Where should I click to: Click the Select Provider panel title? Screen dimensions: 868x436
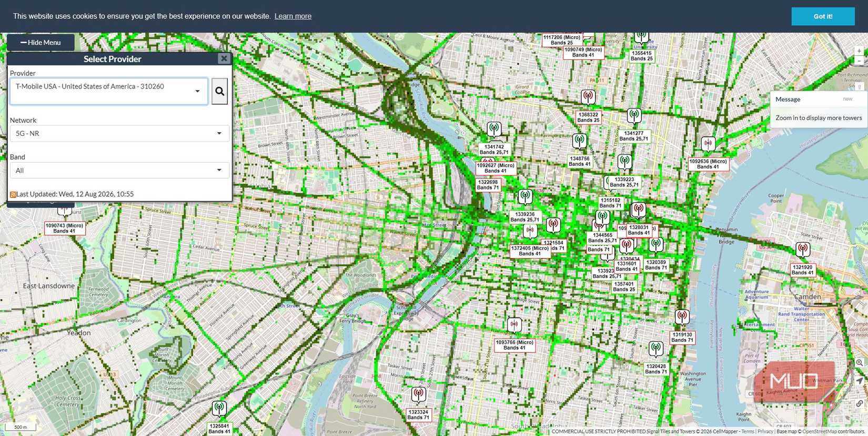tap(113, 59)
